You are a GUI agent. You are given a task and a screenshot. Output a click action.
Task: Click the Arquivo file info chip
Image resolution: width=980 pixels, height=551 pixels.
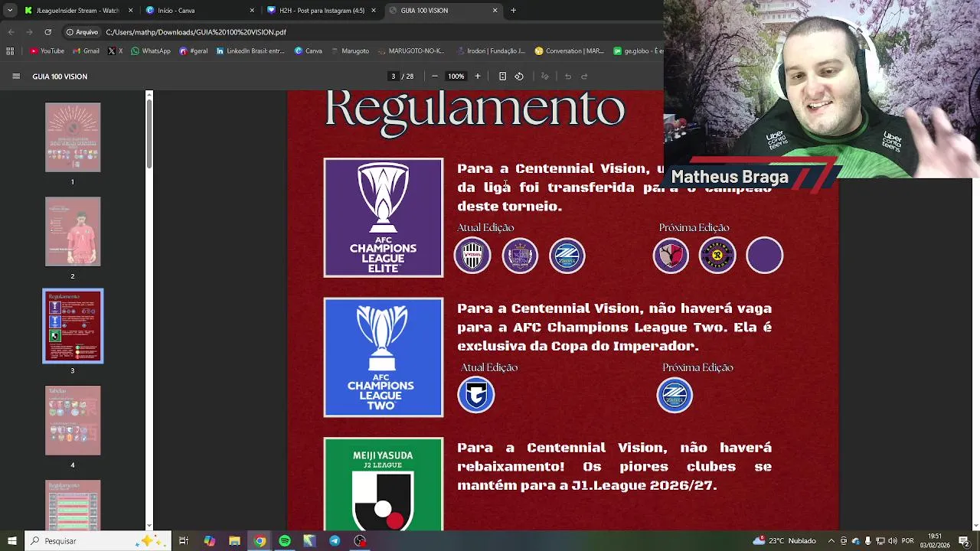(x=82, y=32)
